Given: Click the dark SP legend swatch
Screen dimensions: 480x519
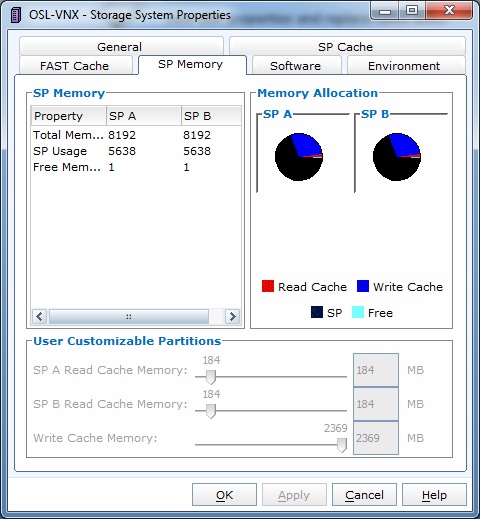Looking at the screenshot, I should pos(317,312).
